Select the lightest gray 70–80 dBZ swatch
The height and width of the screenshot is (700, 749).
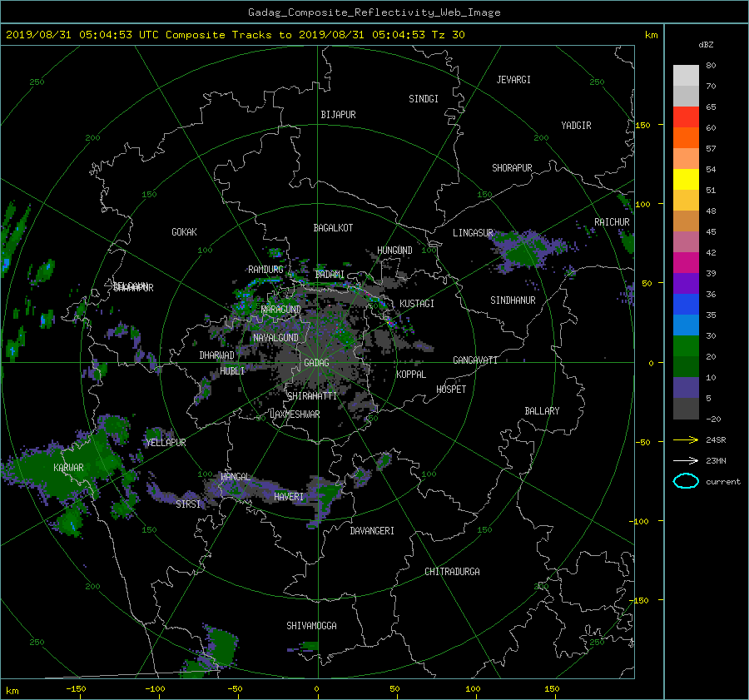coord(686,76)
